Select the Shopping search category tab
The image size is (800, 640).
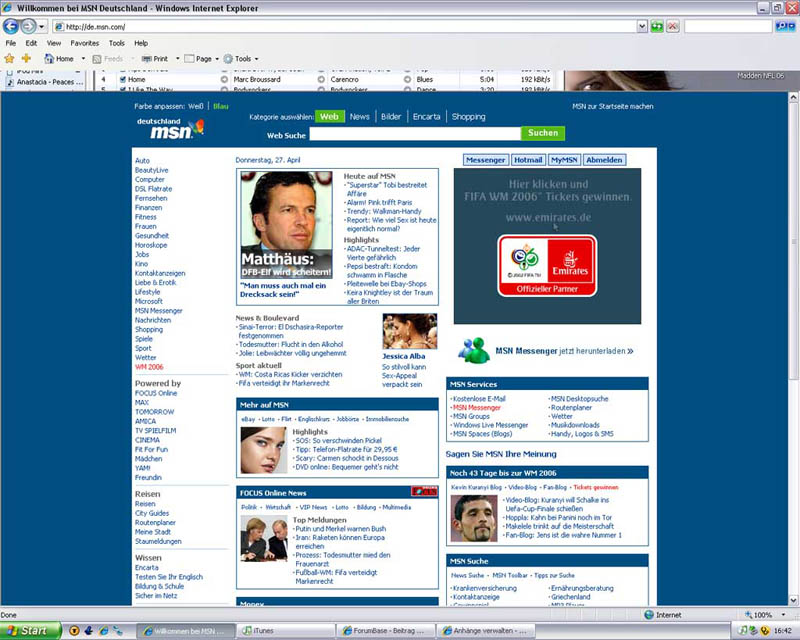pos(468,117)
